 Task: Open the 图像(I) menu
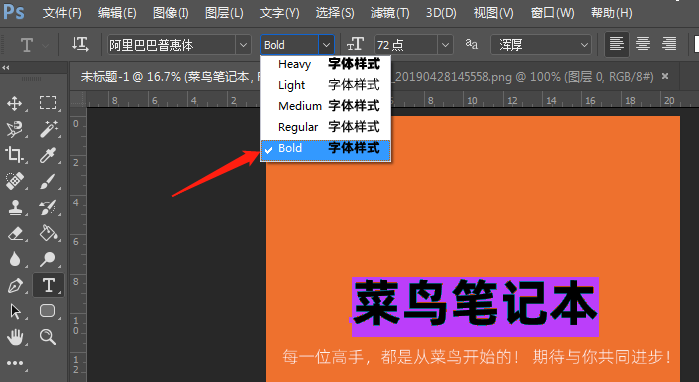(171, 13)
